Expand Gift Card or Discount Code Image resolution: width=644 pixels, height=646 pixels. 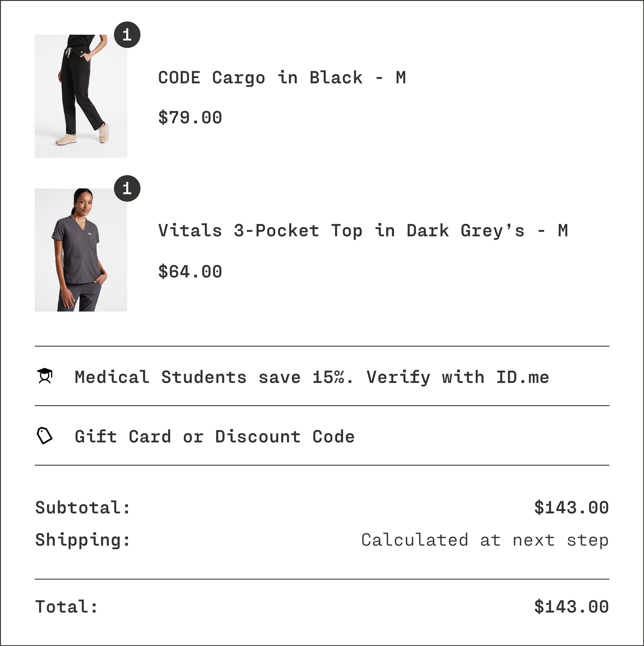[x=214, y=436]
